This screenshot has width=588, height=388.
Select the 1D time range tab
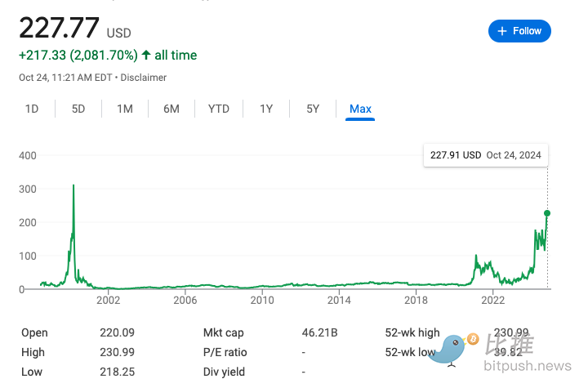pyautogui.click(x=32, y=109)
